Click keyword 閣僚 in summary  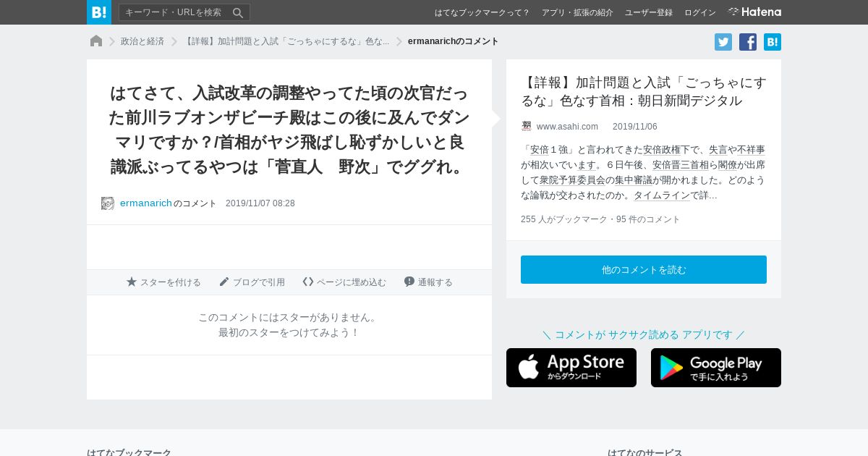point(728,165)
